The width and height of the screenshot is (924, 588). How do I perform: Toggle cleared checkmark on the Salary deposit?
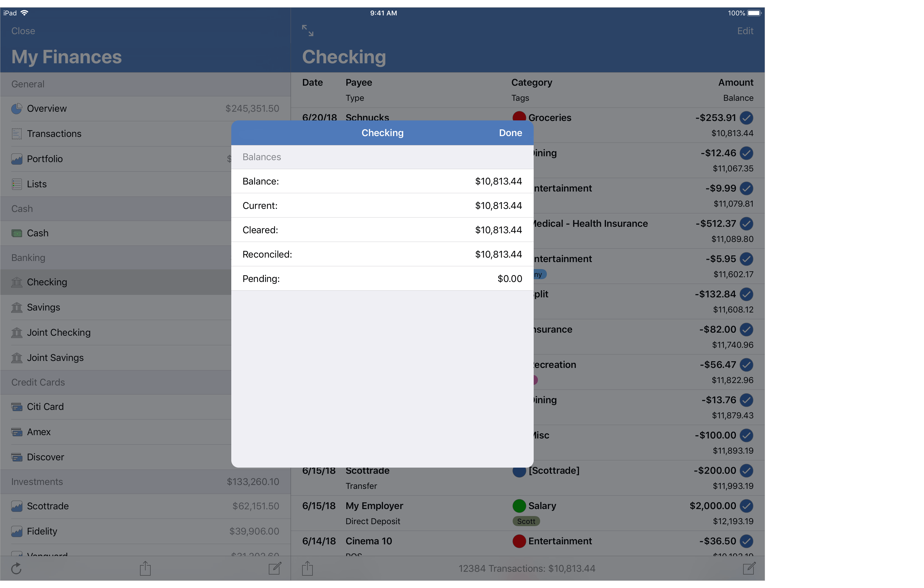click(x=747, y=506)
